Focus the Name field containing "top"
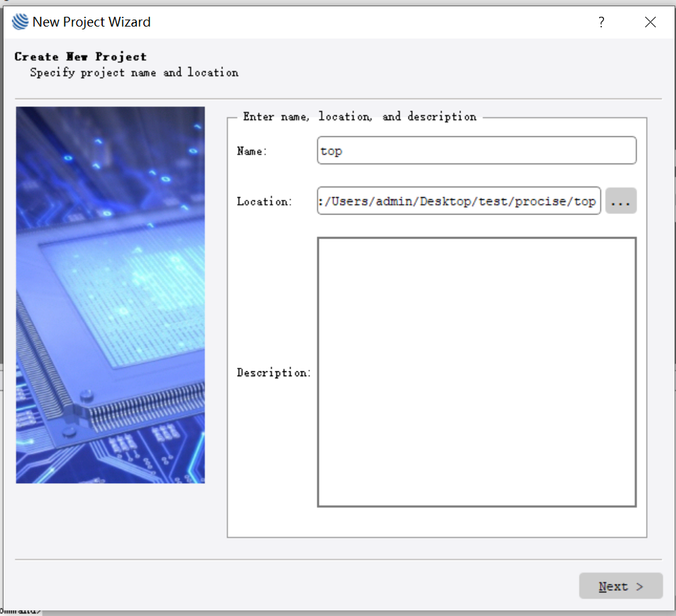Viewport: 676px width, 616px height. coord(476,150)
